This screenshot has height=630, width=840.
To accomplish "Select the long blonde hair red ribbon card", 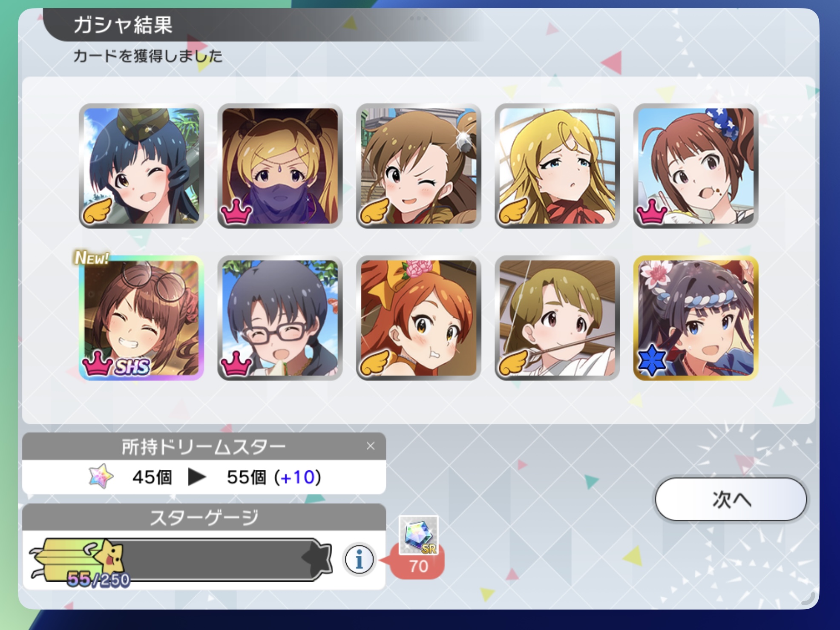I will pyautogui.click(x=557, y=166).
